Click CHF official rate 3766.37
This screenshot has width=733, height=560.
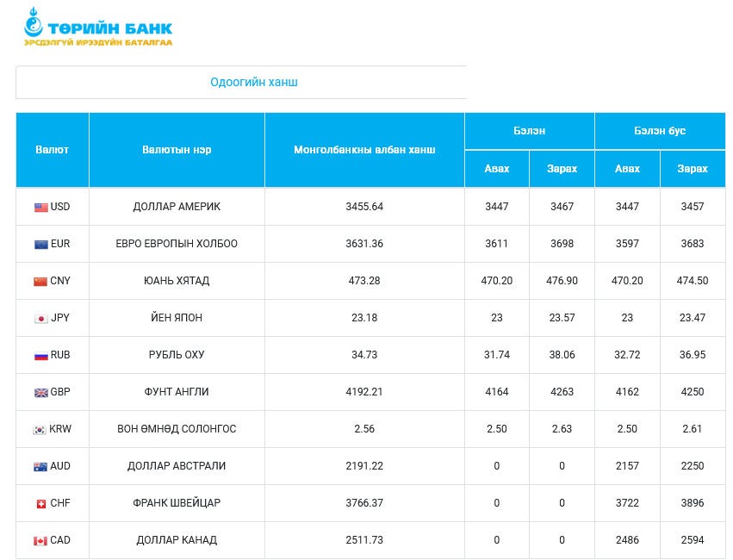coord(364,503)
